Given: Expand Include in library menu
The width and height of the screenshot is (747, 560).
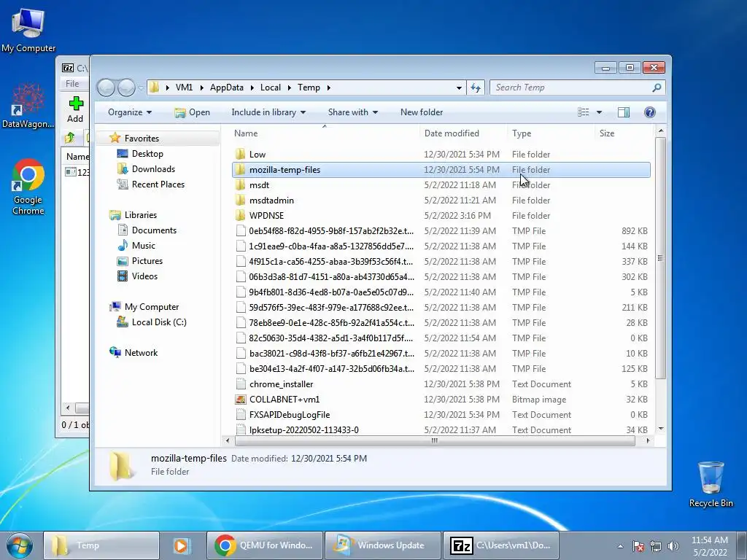Looking at the screenshot, I should (268, 112).
